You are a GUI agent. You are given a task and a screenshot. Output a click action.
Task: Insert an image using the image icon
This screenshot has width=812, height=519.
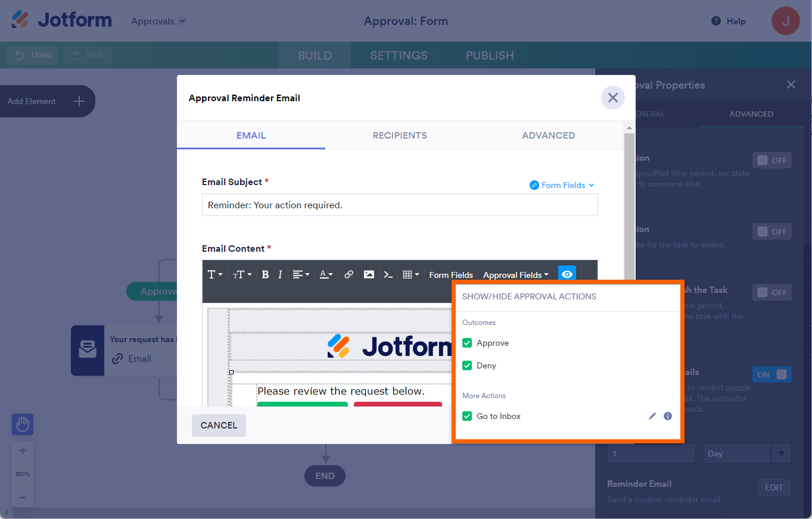click(369, 274)
